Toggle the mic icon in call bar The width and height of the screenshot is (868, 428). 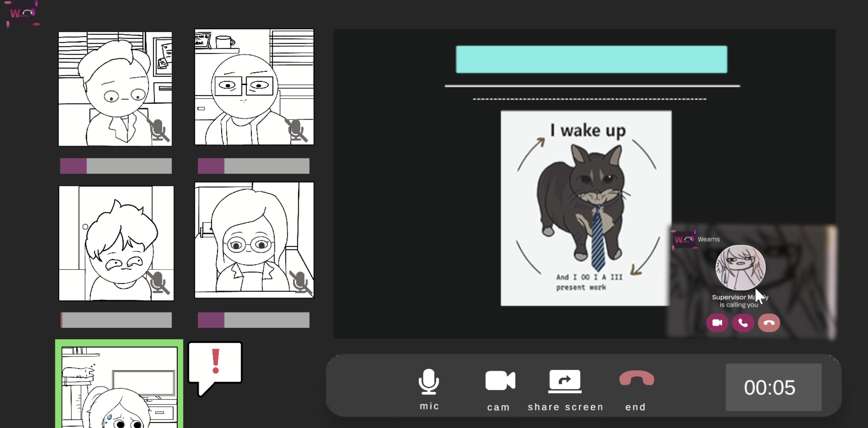click(x=429, y=382)
